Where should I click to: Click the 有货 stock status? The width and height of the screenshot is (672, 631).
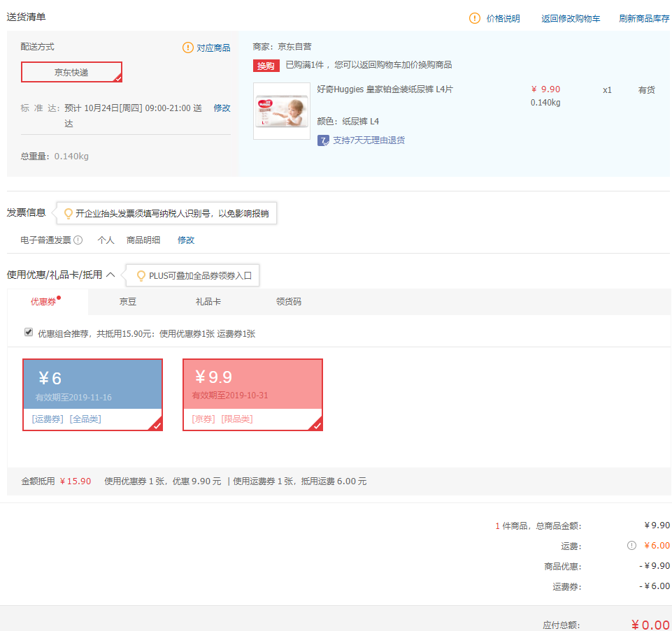(646, 90)
